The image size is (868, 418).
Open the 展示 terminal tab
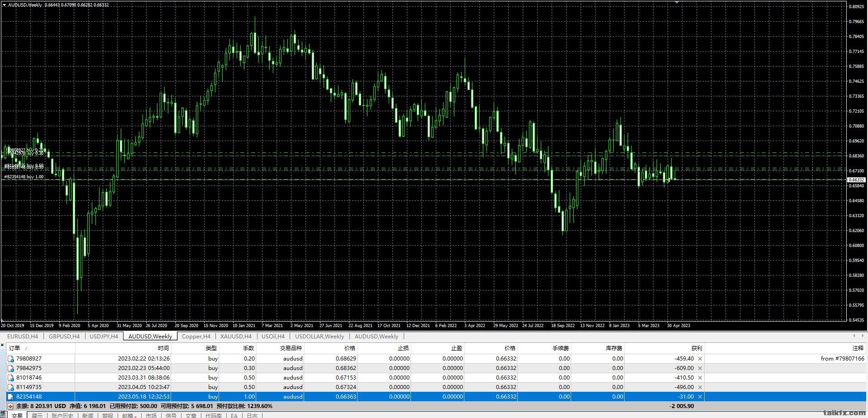[x=37, y=415]
